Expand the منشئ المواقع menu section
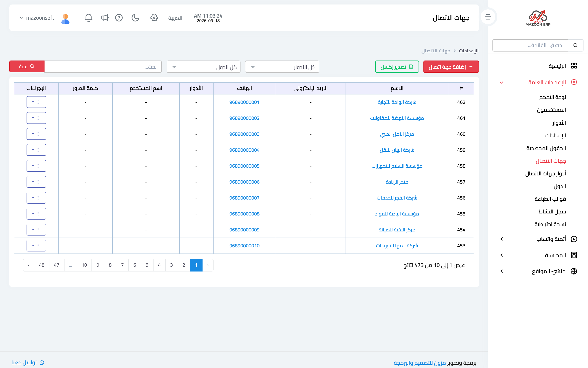 [x=501, y=271]
